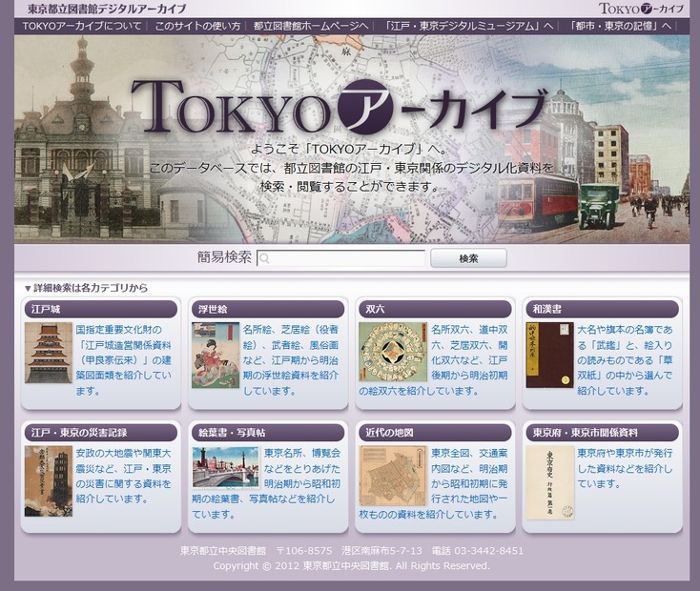Click 和漢書 description starting 大名や旗本
This screenshot has width=700, height=591.
(x=625, y=360)
